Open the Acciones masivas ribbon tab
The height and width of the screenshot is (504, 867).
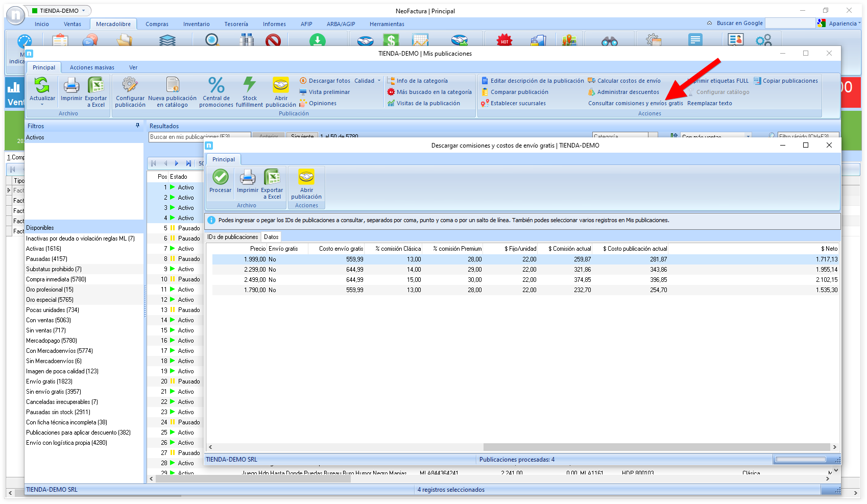[x=92, y=67]
